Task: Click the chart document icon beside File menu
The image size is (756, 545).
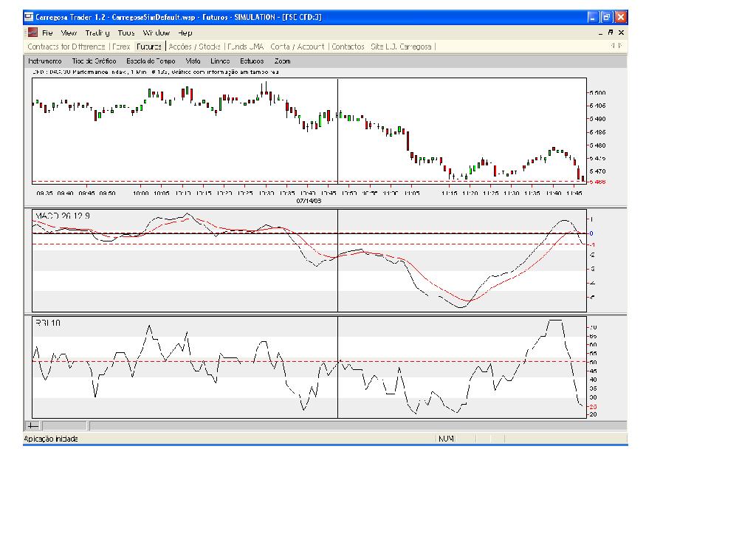Action: (32, 32)
